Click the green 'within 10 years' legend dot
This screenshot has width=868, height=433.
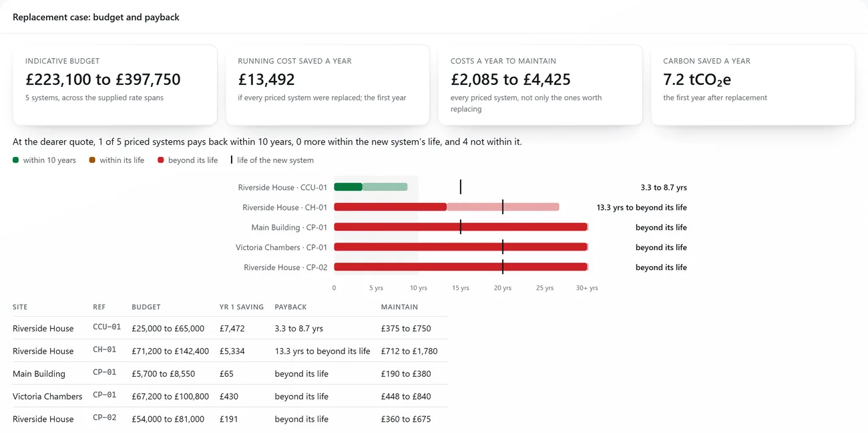pos(15,160)
